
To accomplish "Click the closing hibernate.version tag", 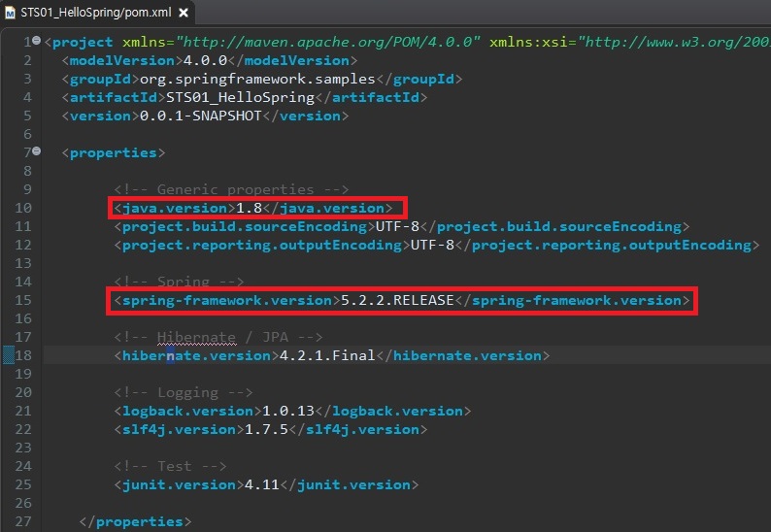I will [x=463, y=355].
